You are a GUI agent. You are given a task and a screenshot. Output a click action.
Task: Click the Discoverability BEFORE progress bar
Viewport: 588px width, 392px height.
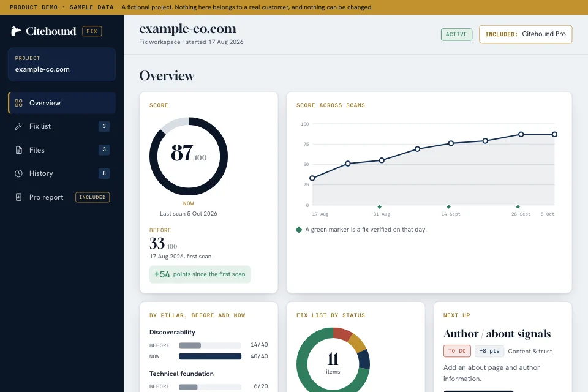tap(210, 345)
